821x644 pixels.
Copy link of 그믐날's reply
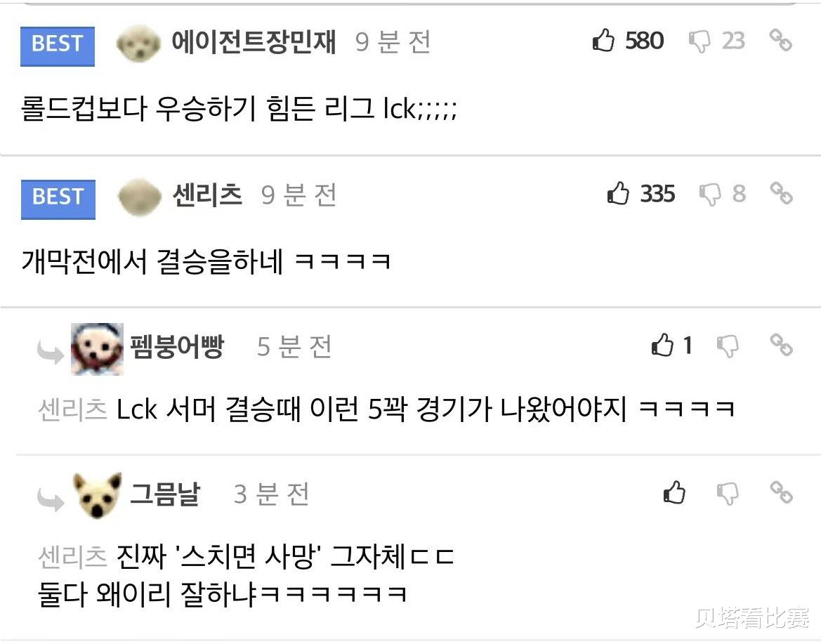tap(781, 492)
